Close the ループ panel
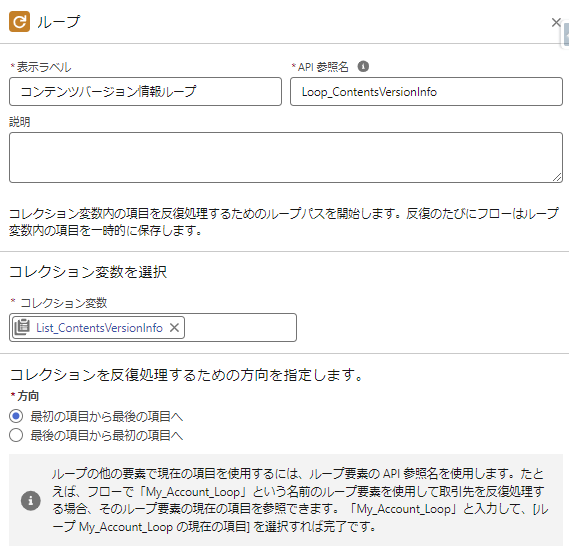This screenshot has height=555, width=569. point(556,23)
